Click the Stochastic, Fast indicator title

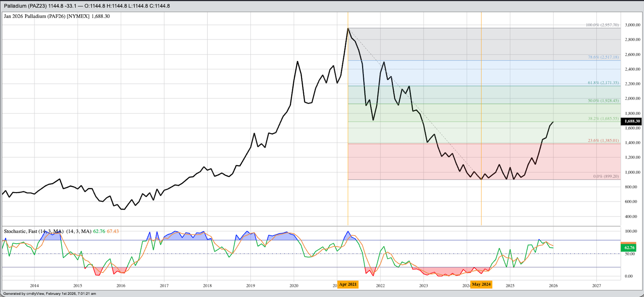(33, 231)
